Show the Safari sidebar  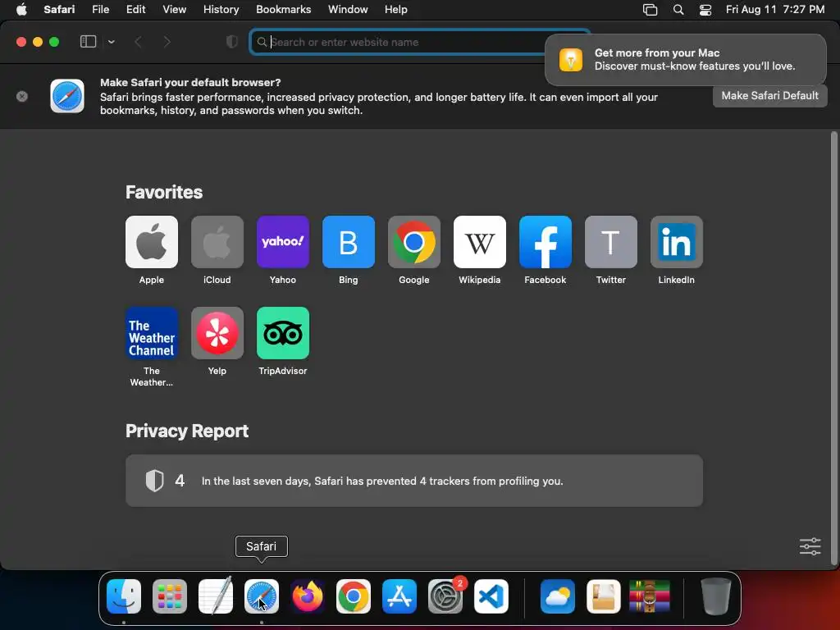(x=88, y=42)
